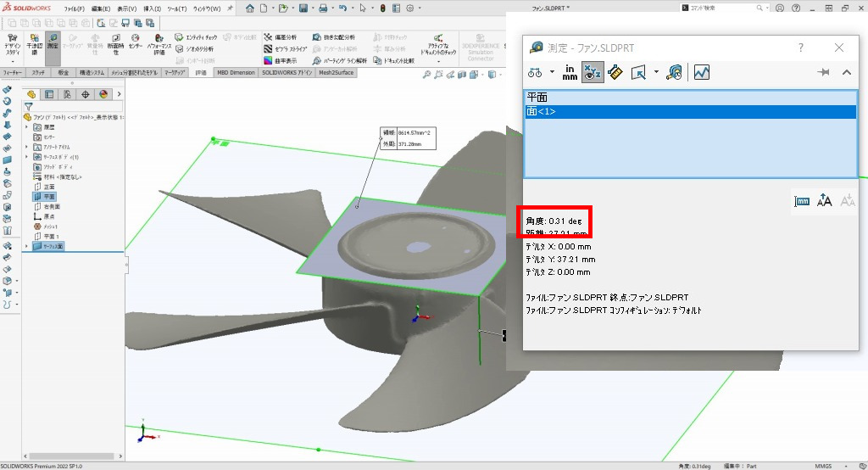Show more manager tabs with the arrow

(x=119, y=94)
